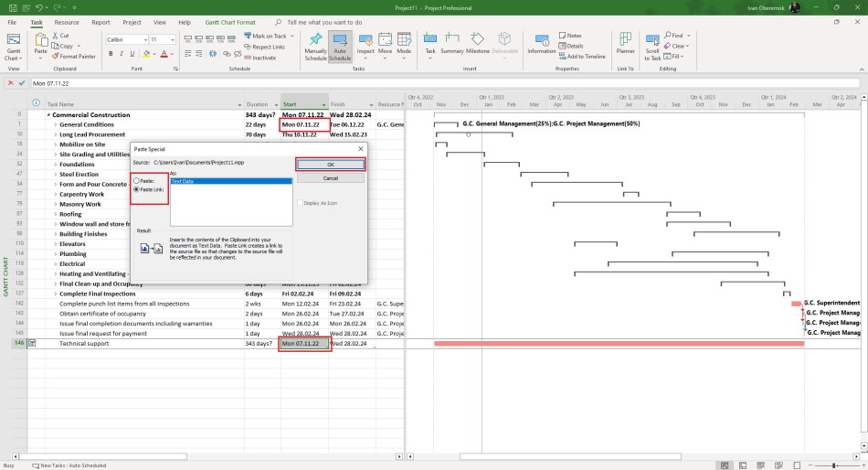The width and height of the screenshot is (868, 470).
Task: Click Respect Links
Action: (265, 47)
